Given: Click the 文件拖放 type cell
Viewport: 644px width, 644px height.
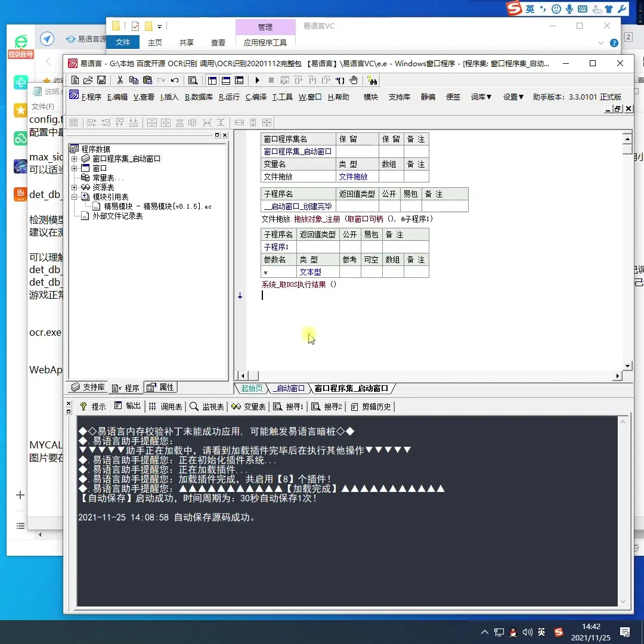Looking at the screenshot, I should [x=357, y=177].
